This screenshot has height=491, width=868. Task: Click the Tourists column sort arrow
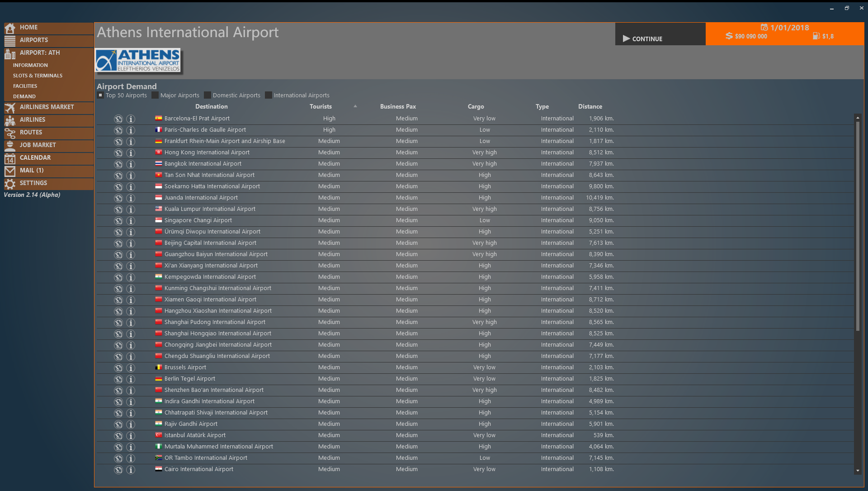coord(357,106)
